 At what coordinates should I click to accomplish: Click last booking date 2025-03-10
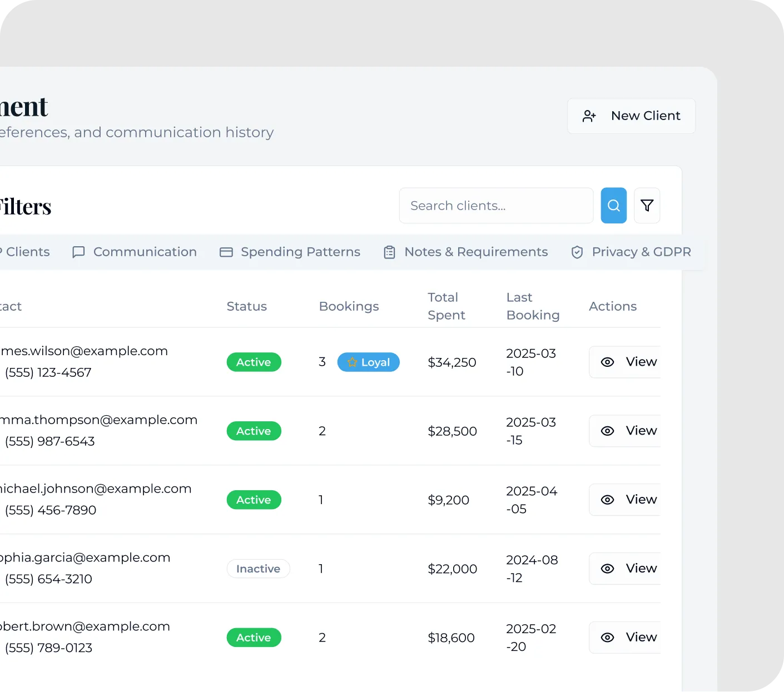coord(531,362)
